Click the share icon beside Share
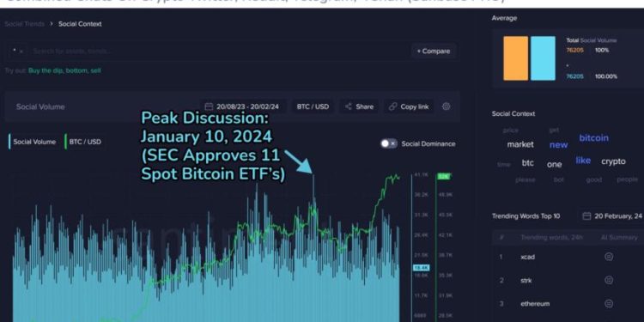 349,106
